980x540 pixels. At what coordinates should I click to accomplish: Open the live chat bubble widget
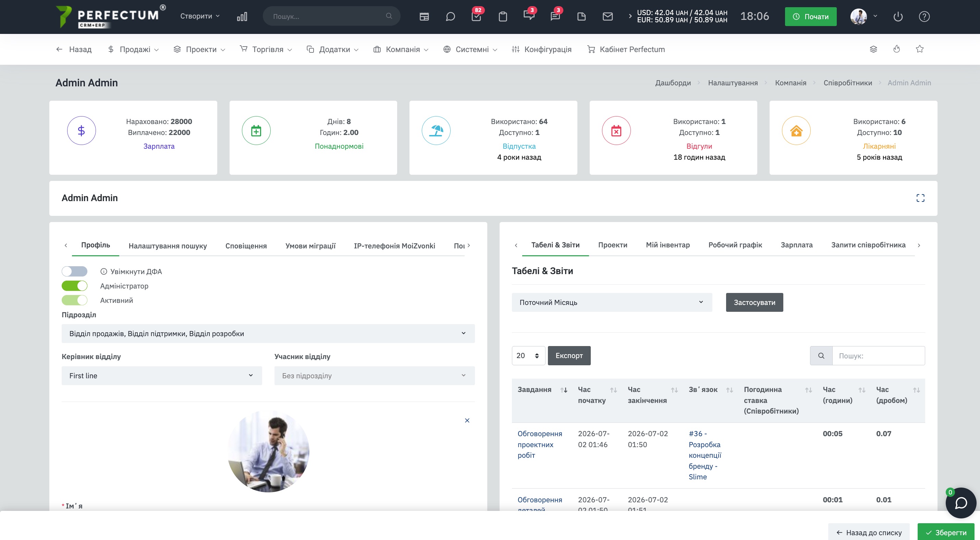960,503
